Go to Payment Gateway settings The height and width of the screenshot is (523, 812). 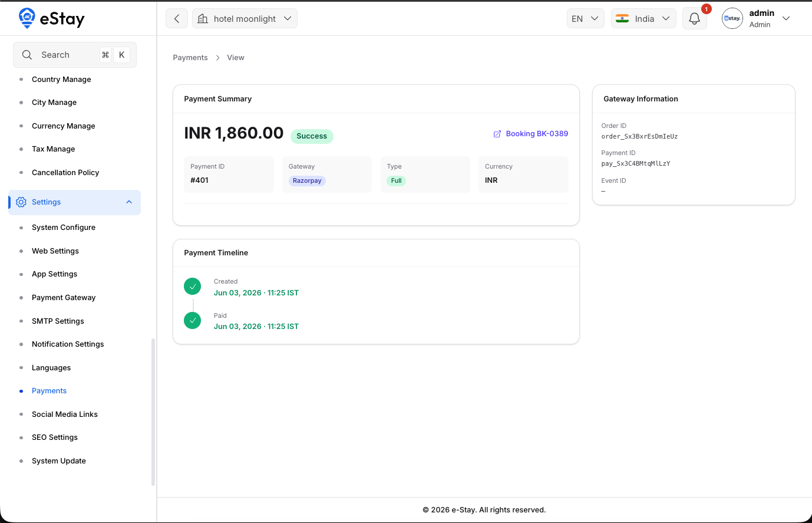tap(64, 298)
